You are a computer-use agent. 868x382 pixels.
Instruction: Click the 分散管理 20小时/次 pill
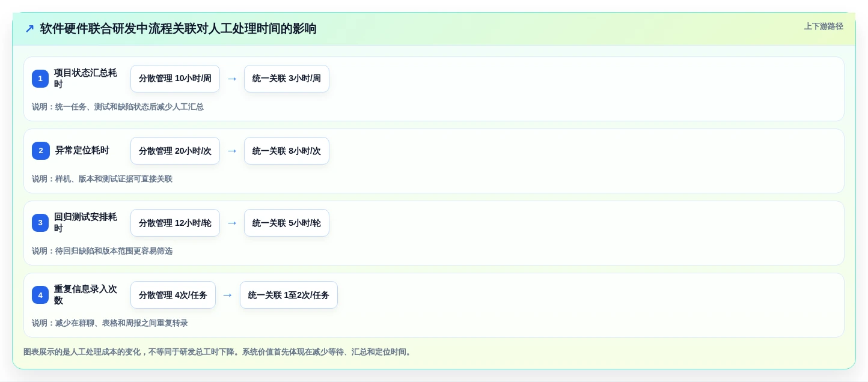(x=175, y=151)
